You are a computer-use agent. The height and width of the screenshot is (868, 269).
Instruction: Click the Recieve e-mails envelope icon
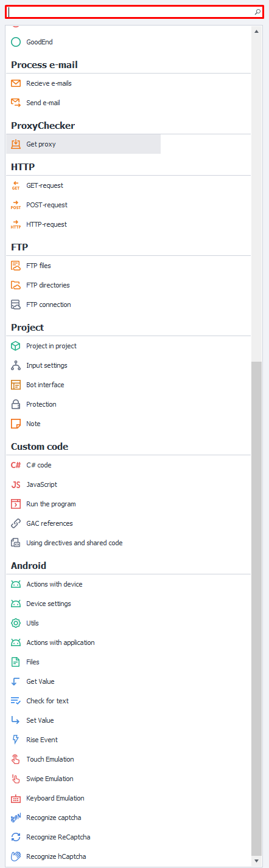coord(16,83)
